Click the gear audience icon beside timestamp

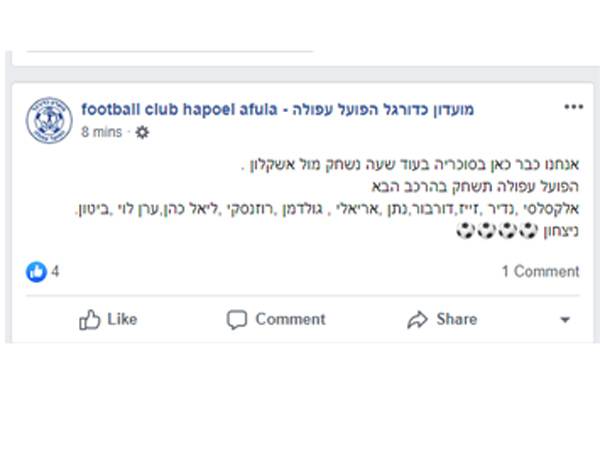[x=142, y=132]
